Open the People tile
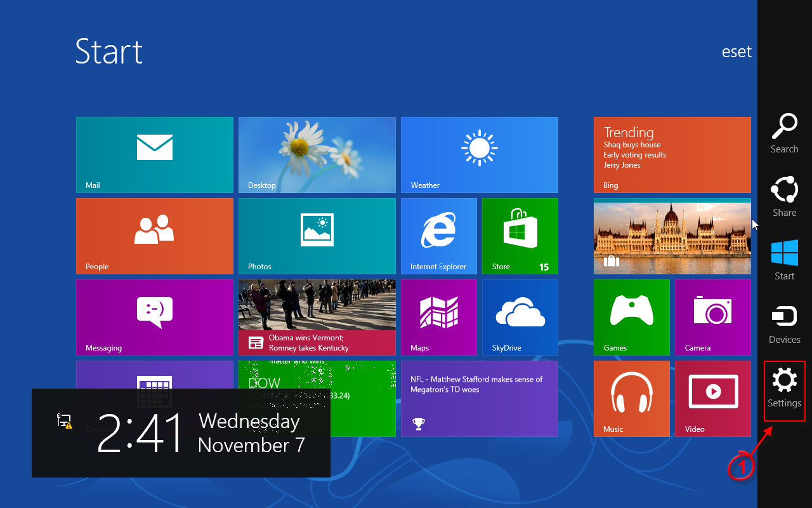This screenshot has width=812, height=508. point(155,236)
